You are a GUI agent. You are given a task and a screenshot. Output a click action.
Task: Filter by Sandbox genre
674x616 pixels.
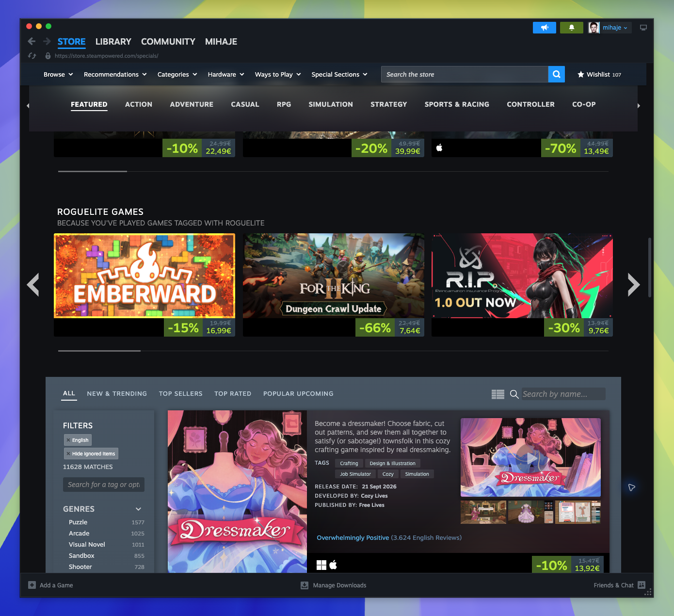(x=81, y=555)
